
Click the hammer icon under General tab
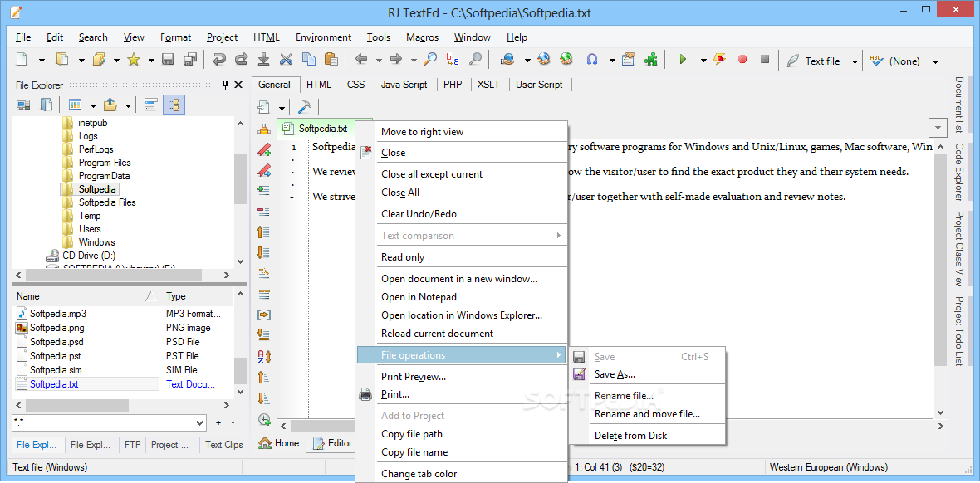[305, 108]
